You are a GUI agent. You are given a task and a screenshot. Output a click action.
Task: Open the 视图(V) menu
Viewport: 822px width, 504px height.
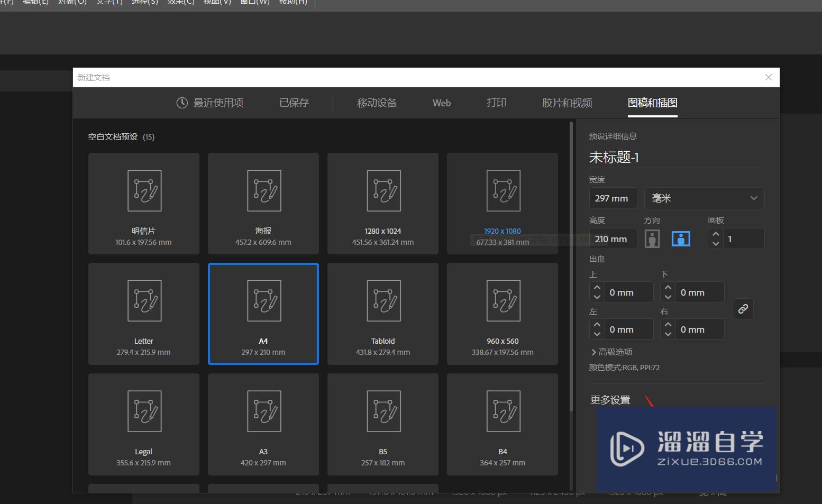pos(217,3)
